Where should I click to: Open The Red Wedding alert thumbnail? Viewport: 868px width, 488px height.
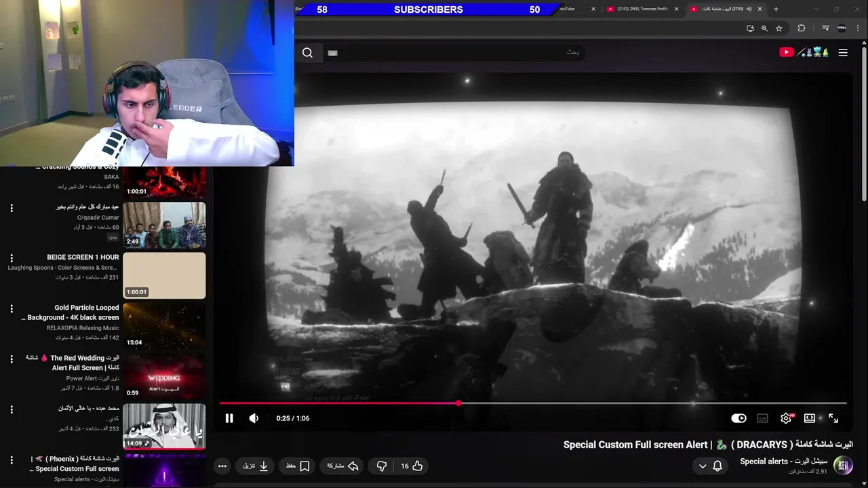[x=164, y=376]
